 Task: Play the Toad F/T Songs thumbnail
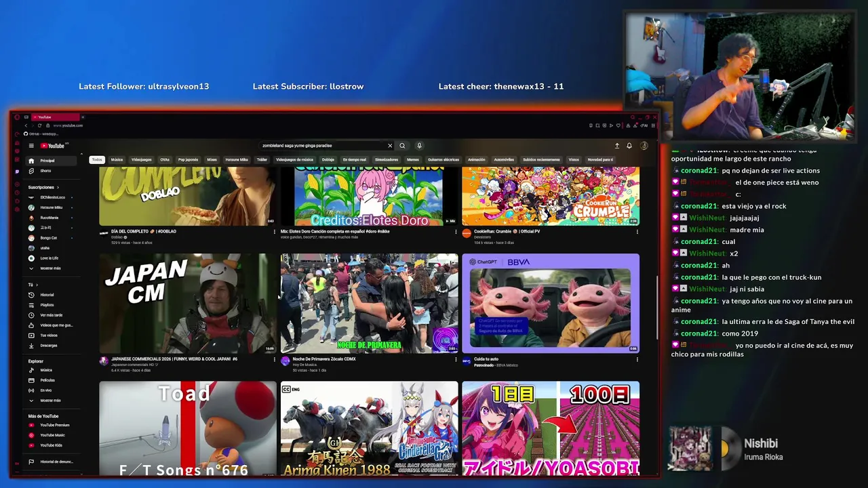pyautogui.click(x=188, y=428)
